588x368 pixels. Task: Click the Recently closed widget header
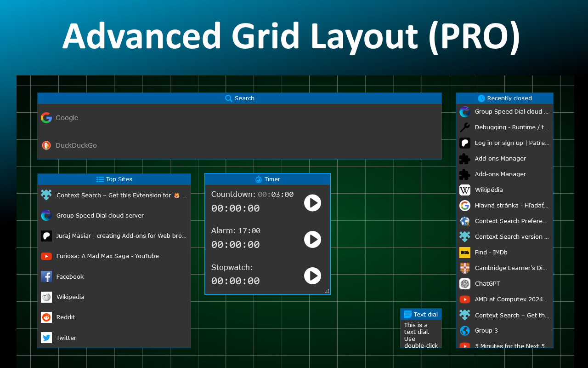coord(504,98)
